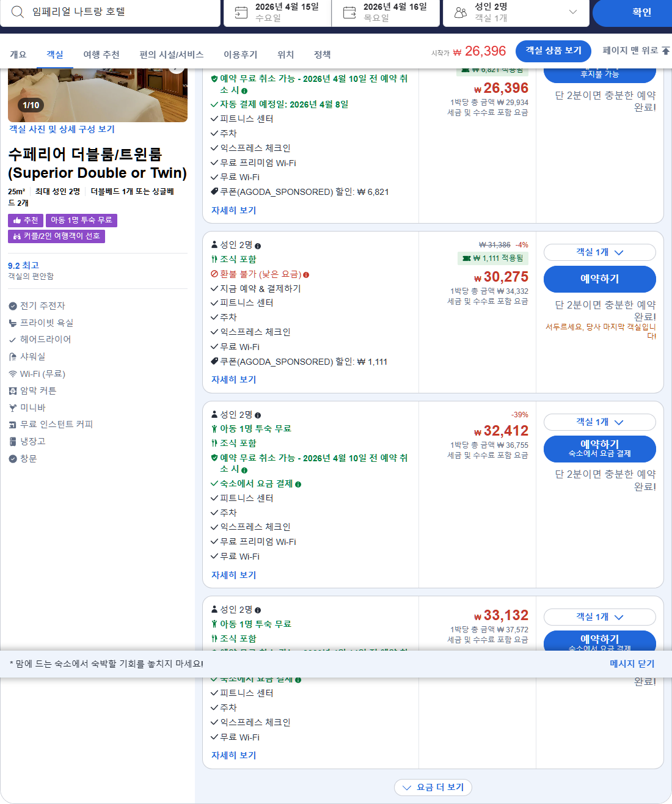Viewport: 672px width, 804px height.
Task: Open 객실 1개 dropdown for 30,275 offer
Action: [600, 252]
